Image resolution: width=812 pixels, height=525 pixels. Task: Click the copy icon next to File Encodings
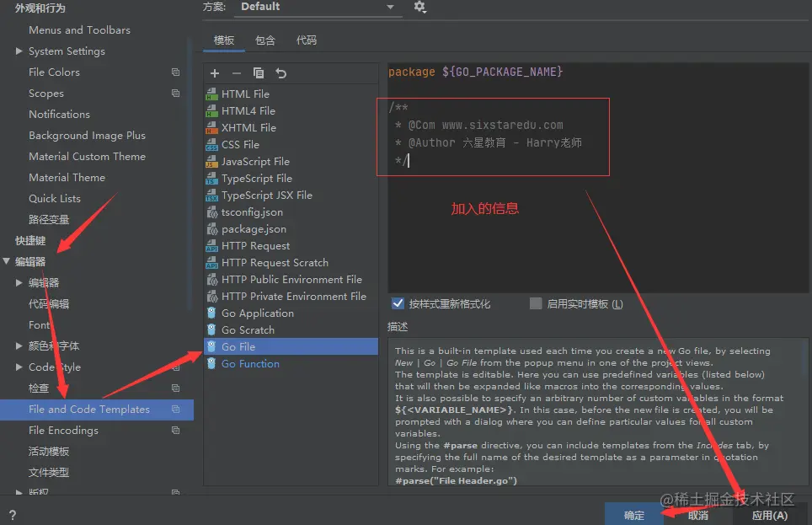click(175, 430)
